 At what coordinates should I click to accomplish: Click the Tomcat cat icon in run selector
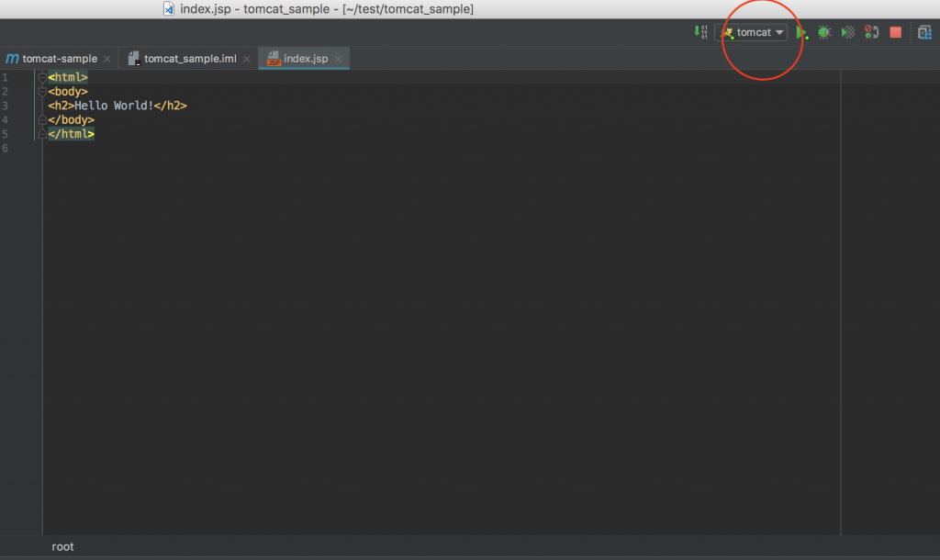[x=727, y=32]
